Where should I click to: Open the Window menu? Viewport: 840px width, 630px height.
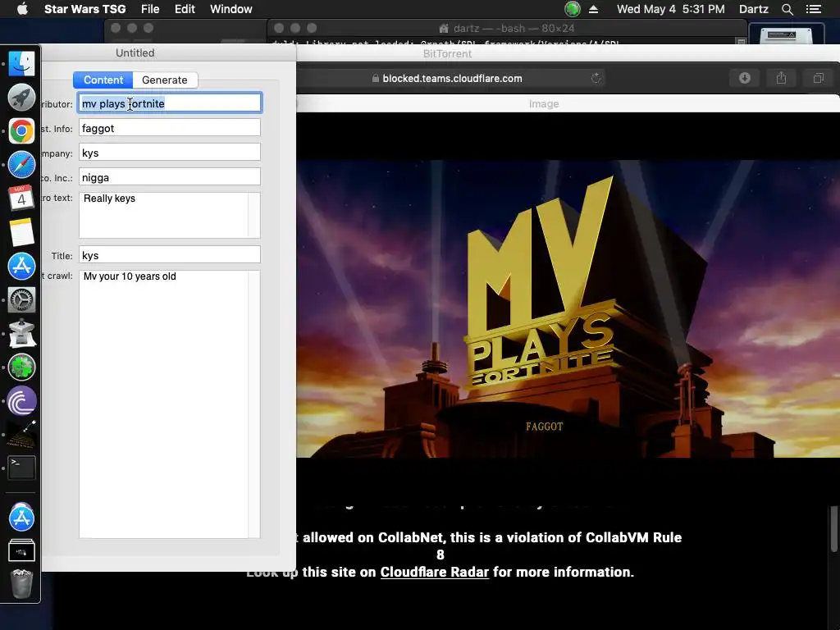[x=231, y=9]
